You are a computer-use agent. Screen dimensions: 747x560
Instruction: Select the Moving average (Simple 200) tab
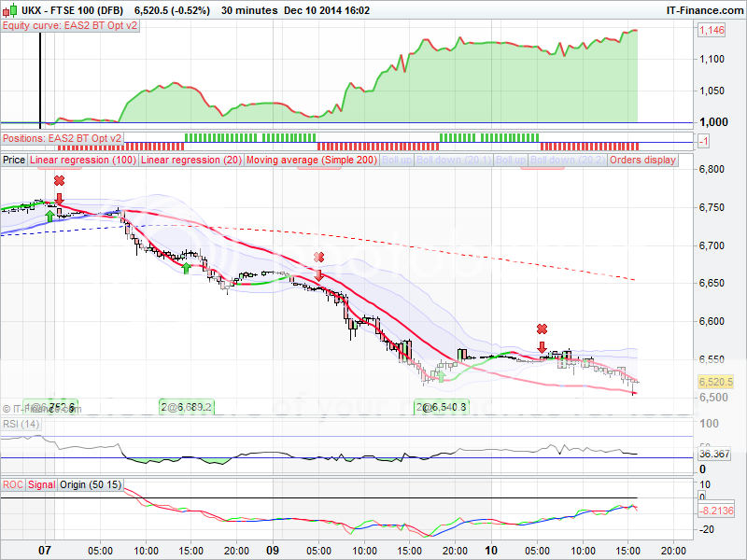311,160
